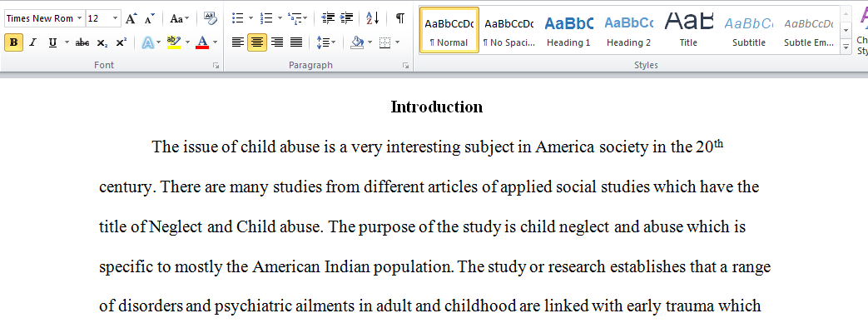Toggle Strikethrough formatting

coord(82,42)
